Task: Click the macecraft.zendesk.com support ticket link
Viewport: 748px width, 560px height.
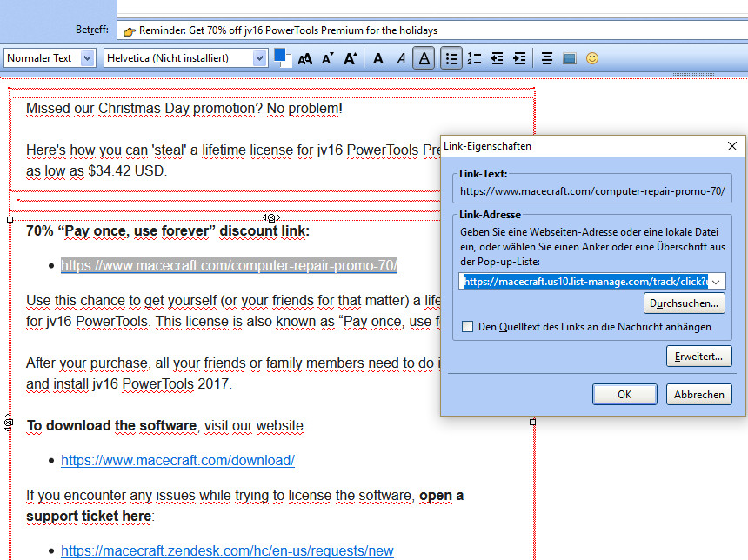Action: [227, 550]
